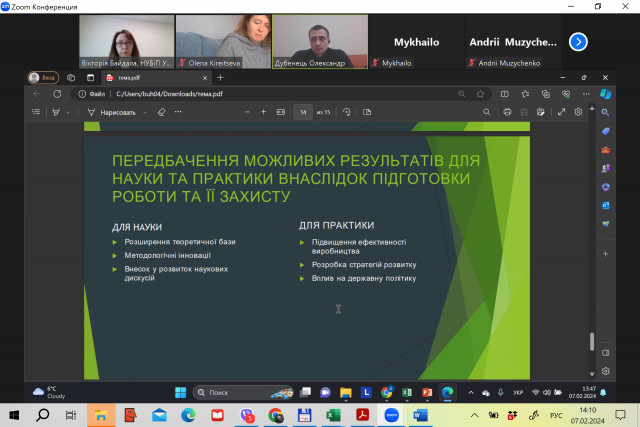Click the PDF page number field
640x427 pixels.
point(302,112)
